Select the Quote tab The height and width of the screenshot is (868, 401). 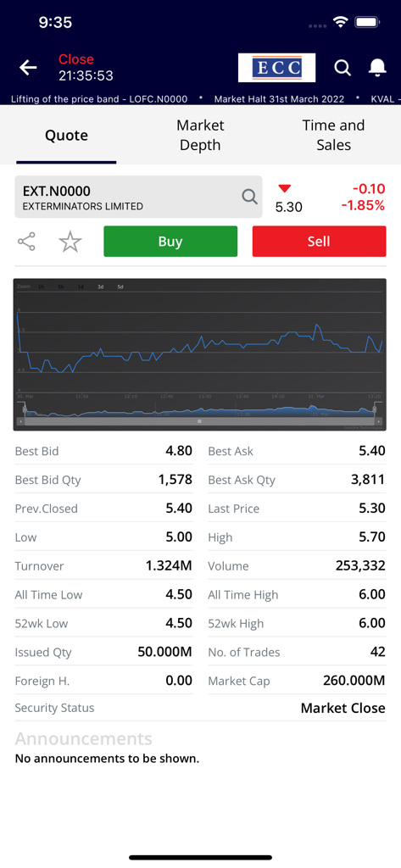pos(66,136)
